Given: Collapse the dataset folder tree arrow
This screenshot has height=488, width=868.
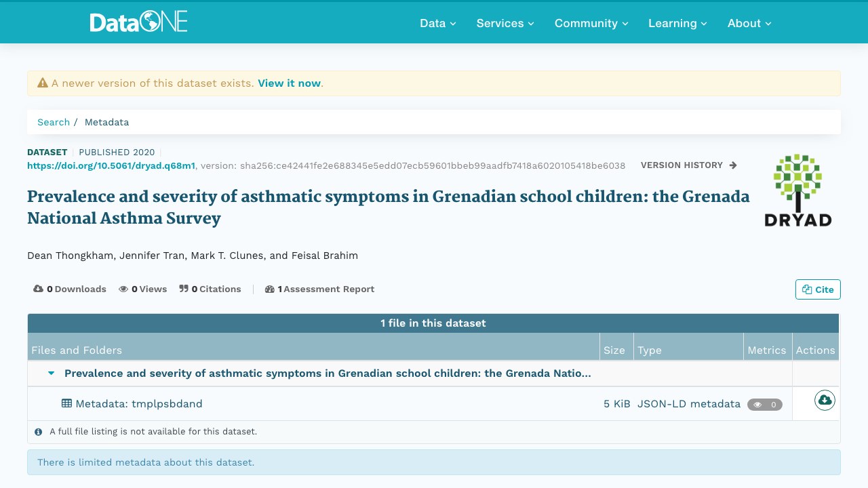Looking at the screenshot, I should click(51, 373).
